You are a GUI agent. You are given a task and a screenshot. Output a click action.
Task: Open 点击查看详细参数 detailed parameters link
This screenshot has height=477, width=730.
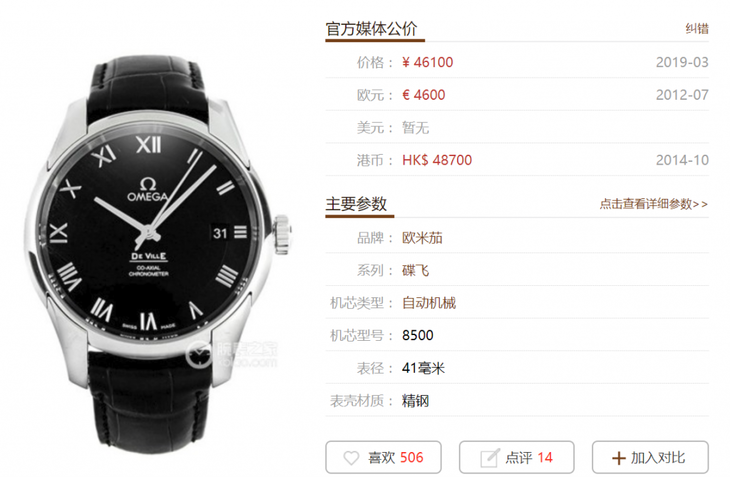pyautogui.click(x=654, y=204)
